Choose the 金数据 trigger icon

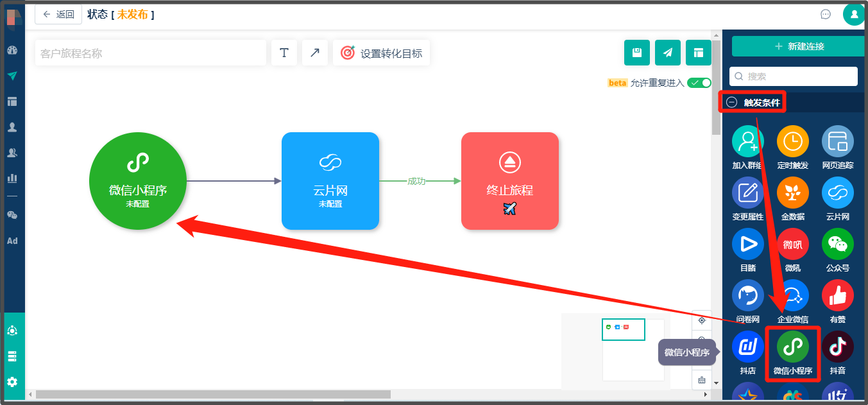tap(793, 193)
